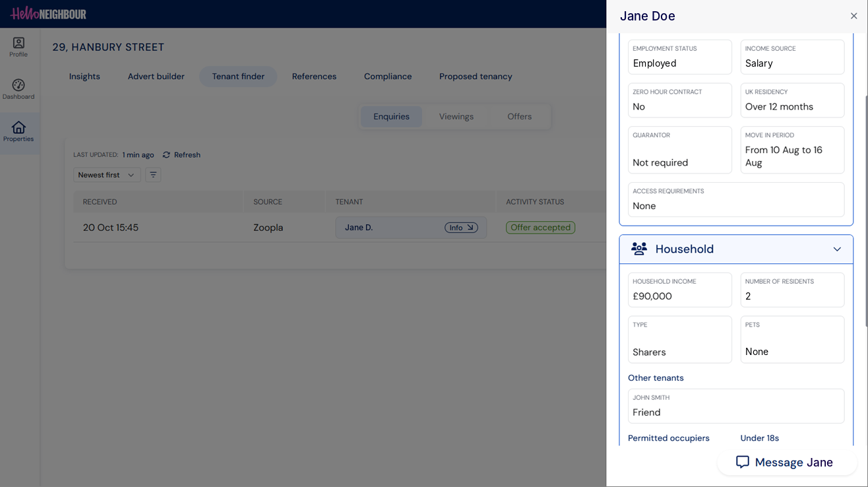Click the refresh arrows icon
868x487 pixels.
166,155
